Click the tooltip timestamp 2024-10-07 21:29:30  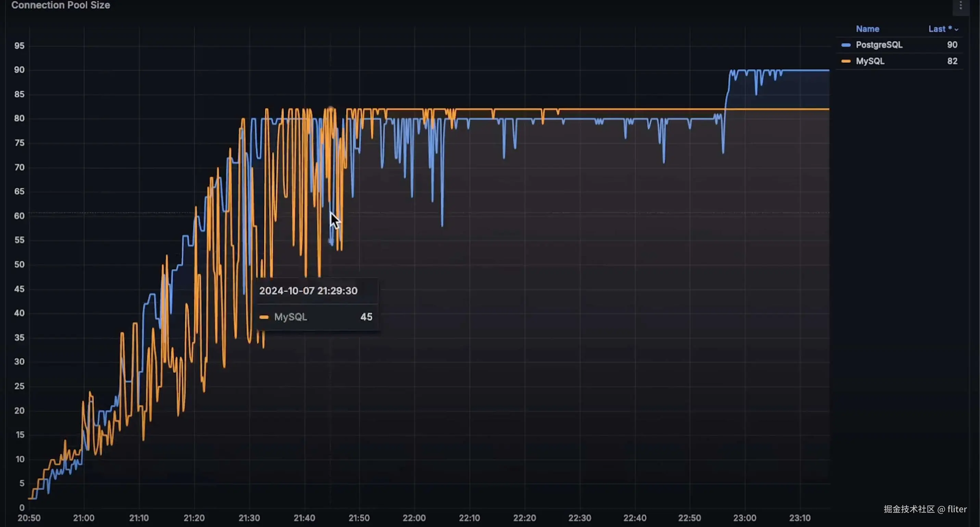[x=308, y=291]
